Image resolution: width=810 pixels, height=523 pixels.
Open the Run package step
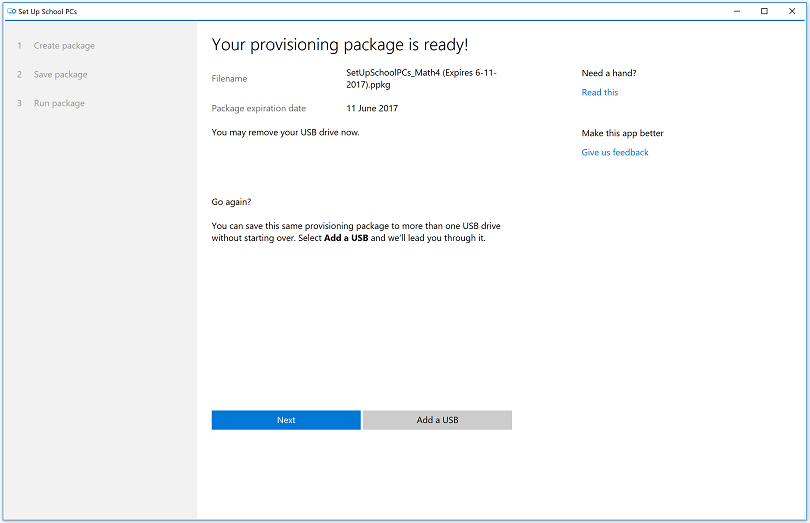click(59, 104)
